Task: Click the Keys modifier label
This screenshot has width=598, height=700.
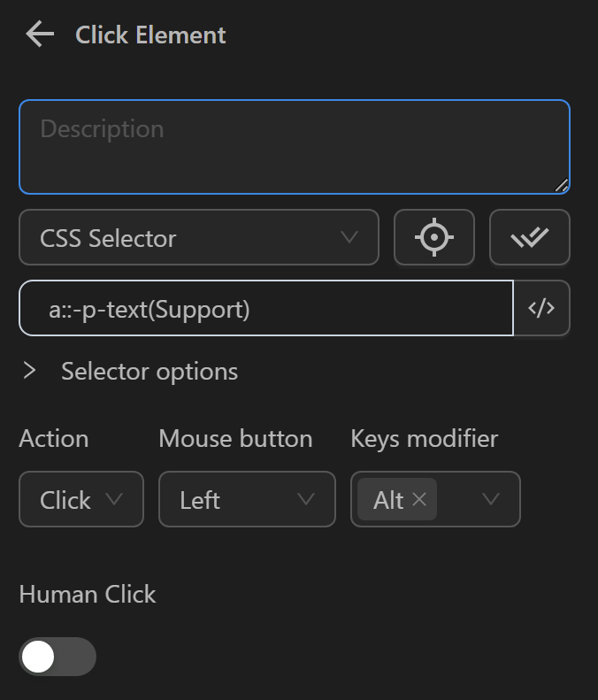Action: coord(424,439)
